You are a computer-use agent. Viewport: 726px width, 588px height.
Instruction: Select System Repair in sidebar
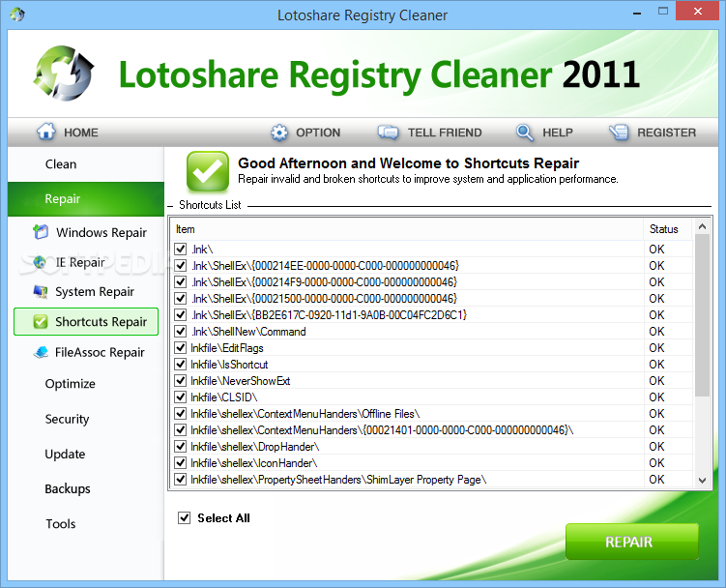[83, 292]
